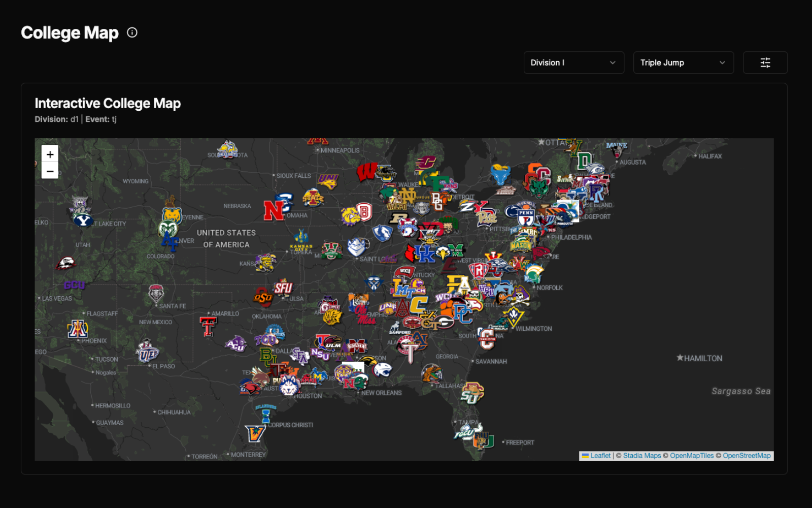Select the Central Michigan C marker

425,163
